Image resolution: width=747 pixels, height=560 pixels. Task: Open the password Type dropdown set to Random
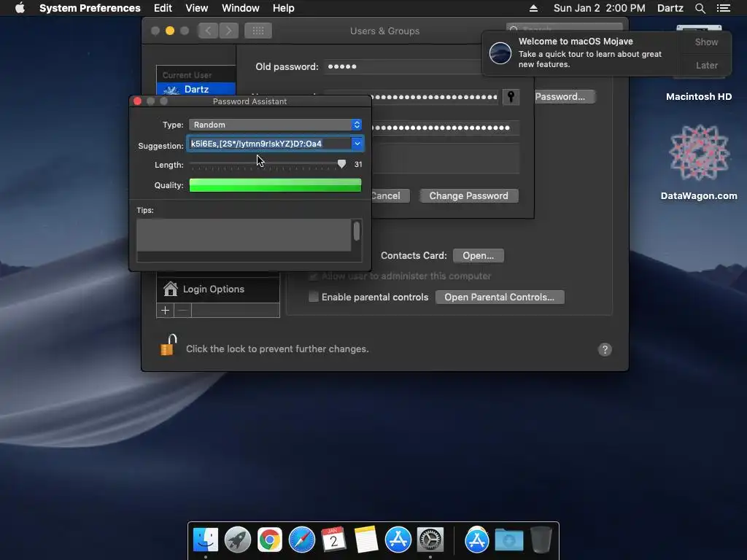tap(275, 125)
